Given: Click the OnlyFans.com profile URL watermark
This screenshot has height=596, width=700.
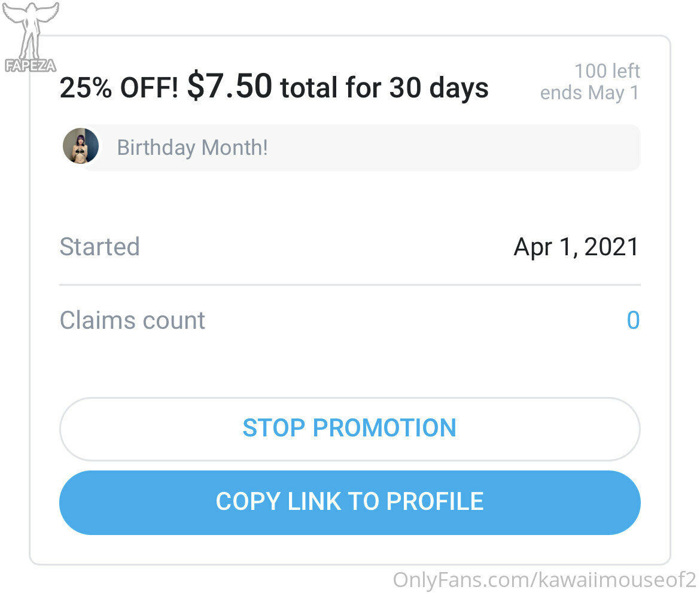Looking at the screenshot, I should pyautogui.click(x=544, y=580).
